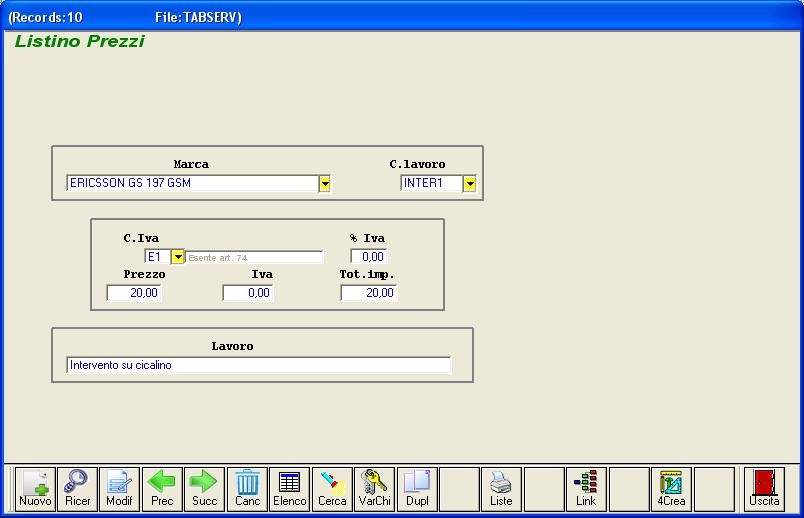Click the Marca label
The image size is (804, 518).
(191, 164)
